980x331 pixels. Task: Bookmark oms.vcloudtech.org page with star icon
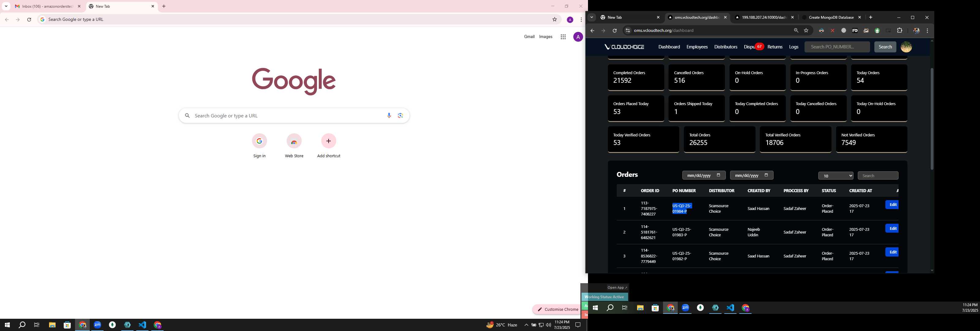point(806,30)
